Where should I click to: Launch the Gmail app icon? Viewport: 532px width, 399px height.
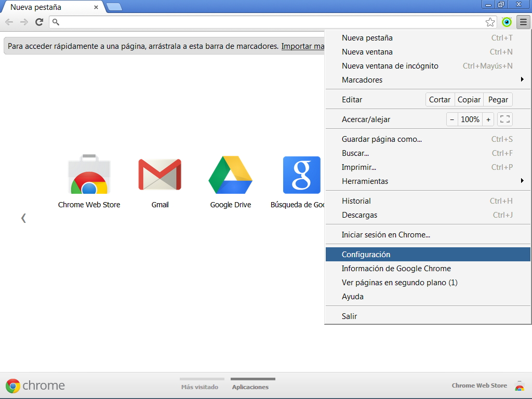point(160,175)
